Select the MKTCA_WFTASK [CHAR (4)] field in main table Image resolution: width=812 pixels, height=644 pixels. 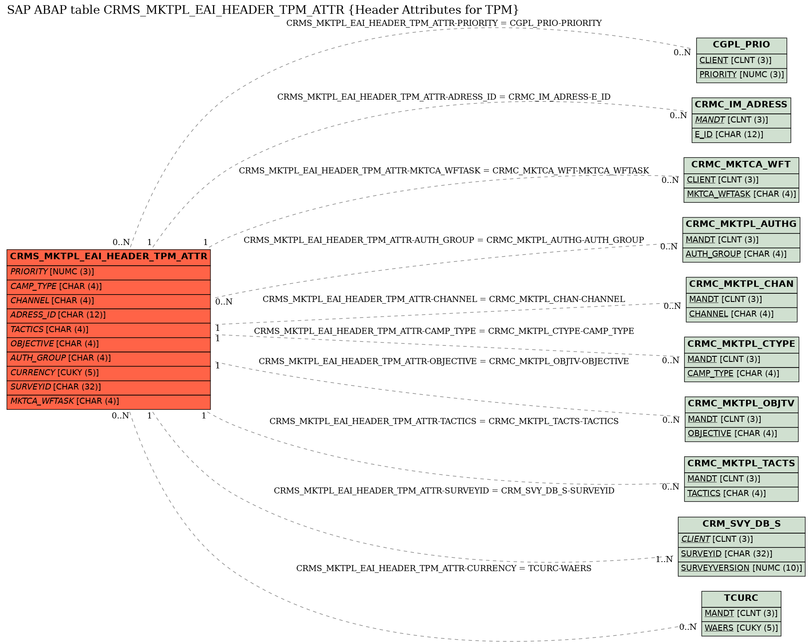point(109,402)
